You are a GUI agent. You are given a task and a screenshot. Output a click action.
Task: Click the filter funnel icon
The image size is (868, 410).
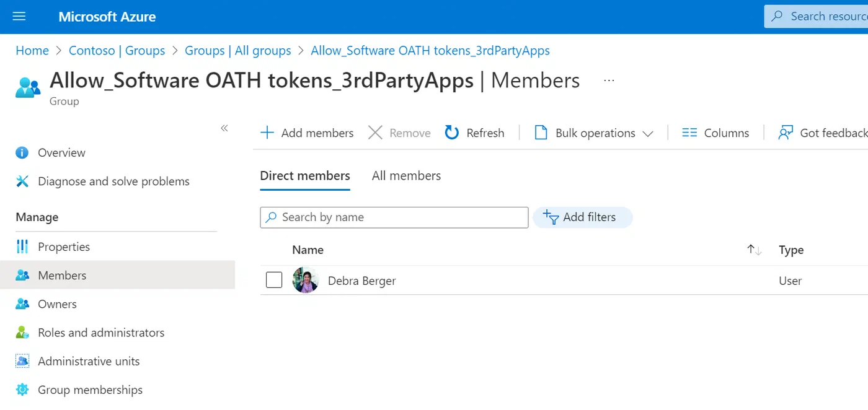click(x=551, y=217)
